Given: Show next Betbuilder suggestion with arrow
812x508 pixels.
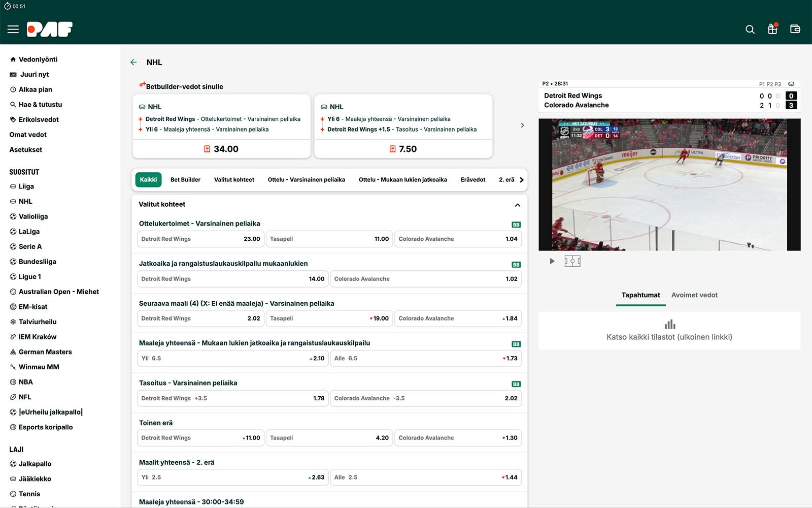Looking at the screenshot, I should pos(522,125).
